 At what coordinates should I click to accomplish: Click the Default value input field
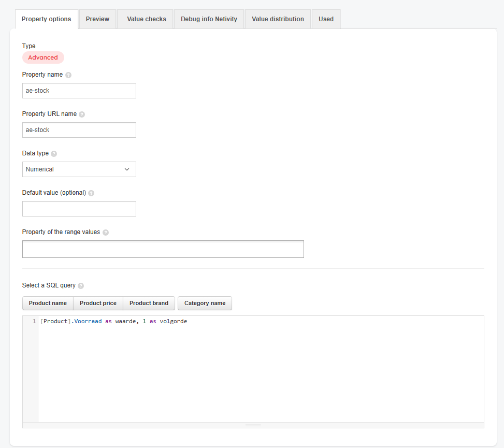[79, 209]
